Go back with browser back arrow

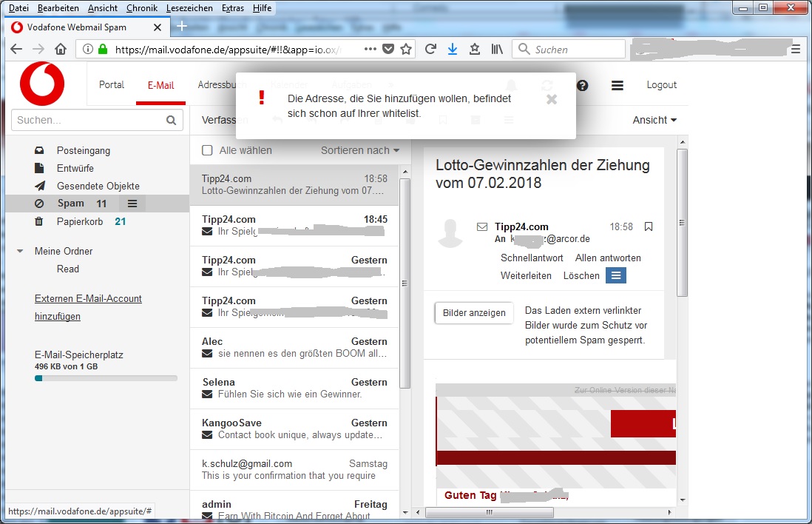point(16,50)
